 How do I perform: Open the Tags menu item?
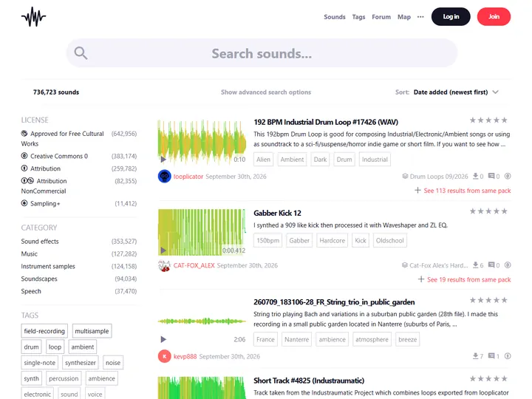(x=358, y=17)
